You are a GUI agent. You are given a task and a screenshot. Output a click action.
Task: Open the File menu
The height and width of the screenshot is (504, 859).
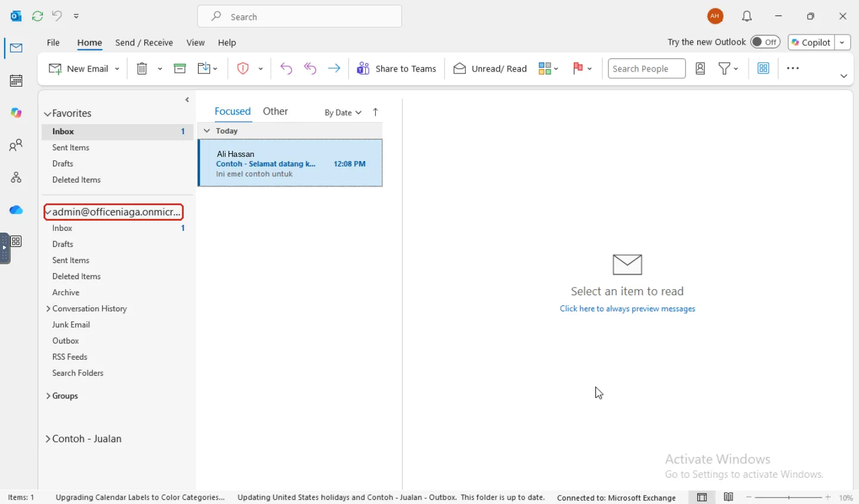point(53,43)
